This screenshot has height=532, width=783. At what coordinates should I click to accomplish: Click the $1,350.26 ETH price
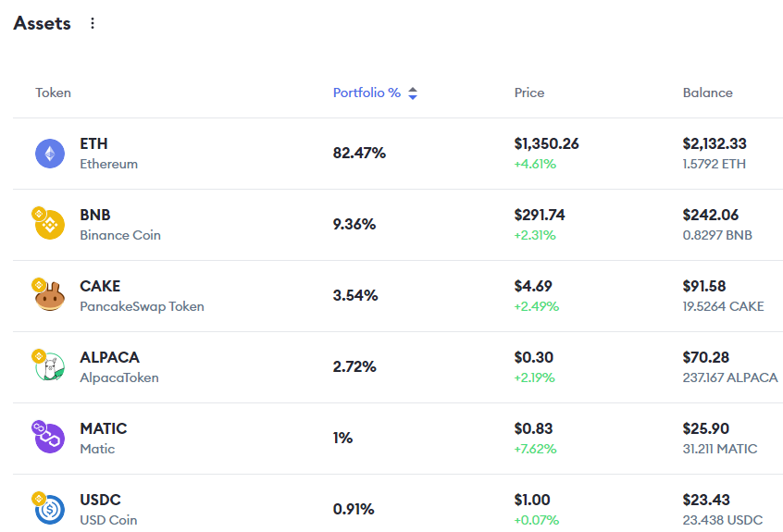[x=547, y=143]
